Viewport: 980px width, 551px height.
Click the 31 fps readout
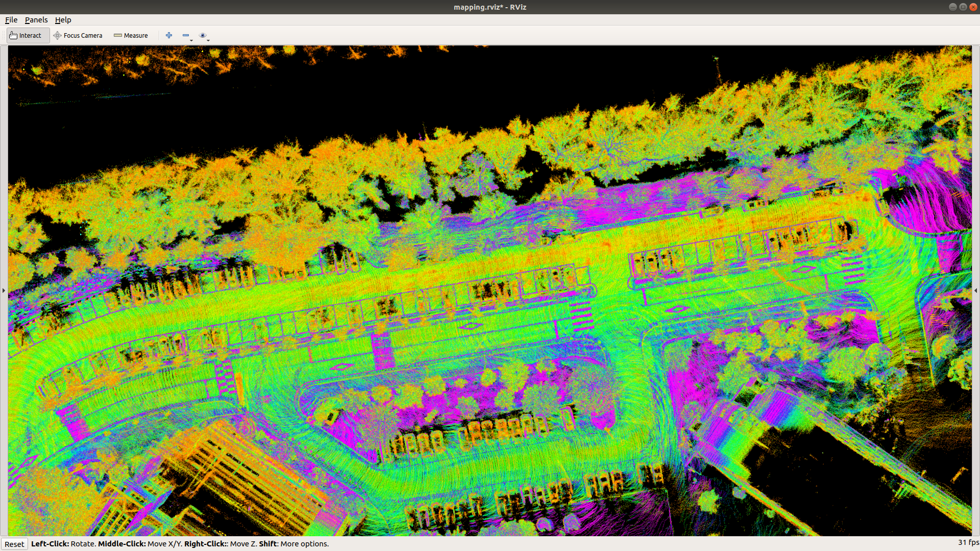tap(968, 542)
